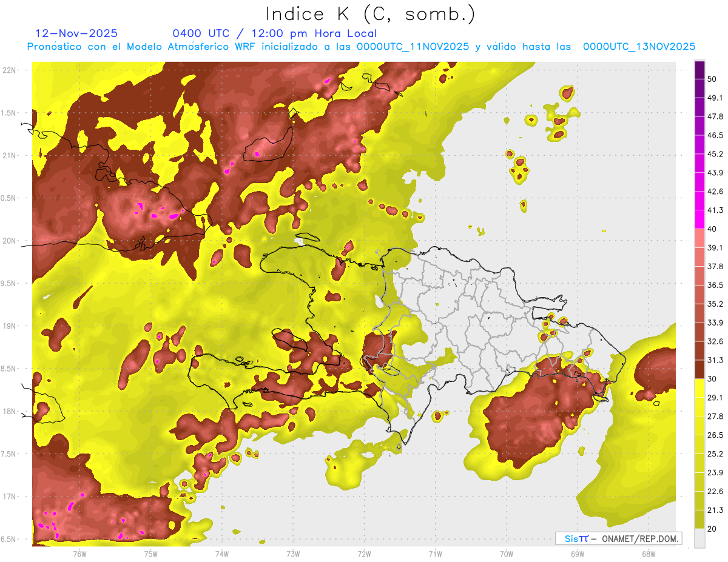728x562 pixels.
Task: Click the "18N" latitude label
Action: tap(9, 411)
